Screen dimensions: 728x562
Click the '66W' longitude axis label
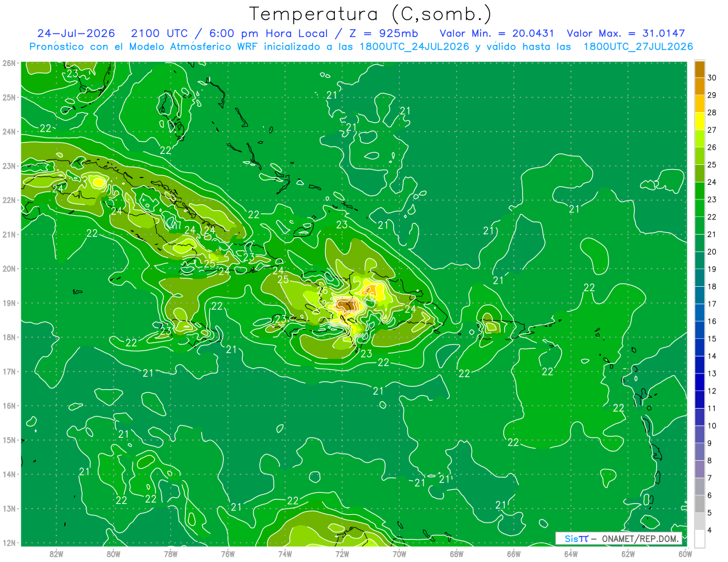(514, 554)
